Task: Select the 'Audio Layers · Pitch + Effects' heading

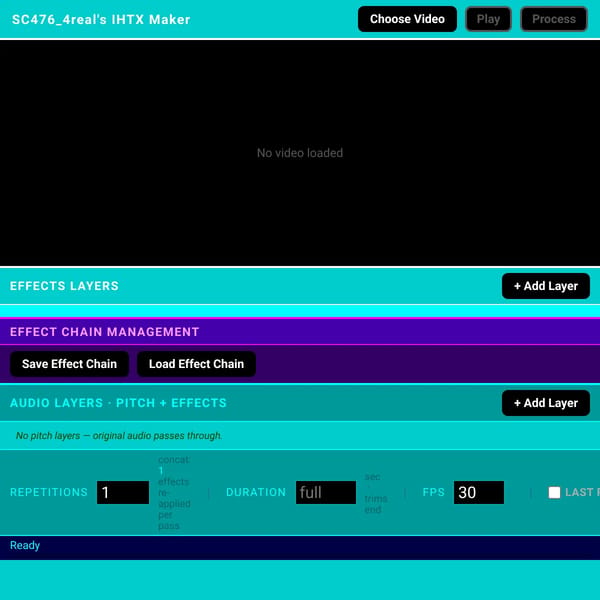Action: click(x=118, y=403)
